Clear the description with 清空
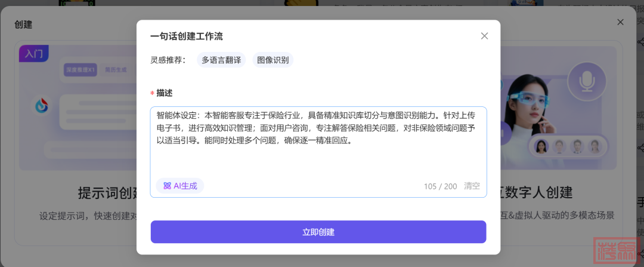Image resolution: width=644 pixels, height=267 pixels. pos(472,186)
